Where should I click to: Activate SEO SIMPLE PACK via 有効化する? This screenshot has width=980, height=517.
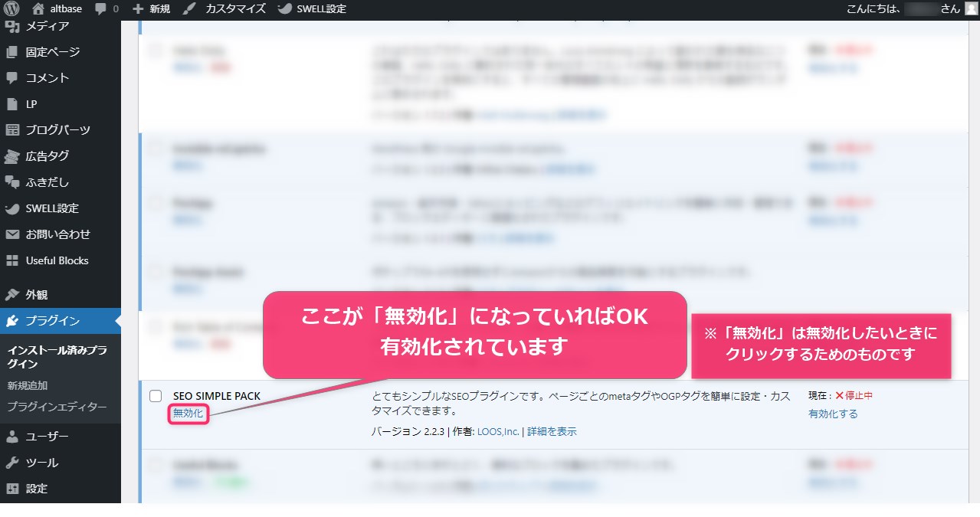pyautogui.click(x=831, y=412)
